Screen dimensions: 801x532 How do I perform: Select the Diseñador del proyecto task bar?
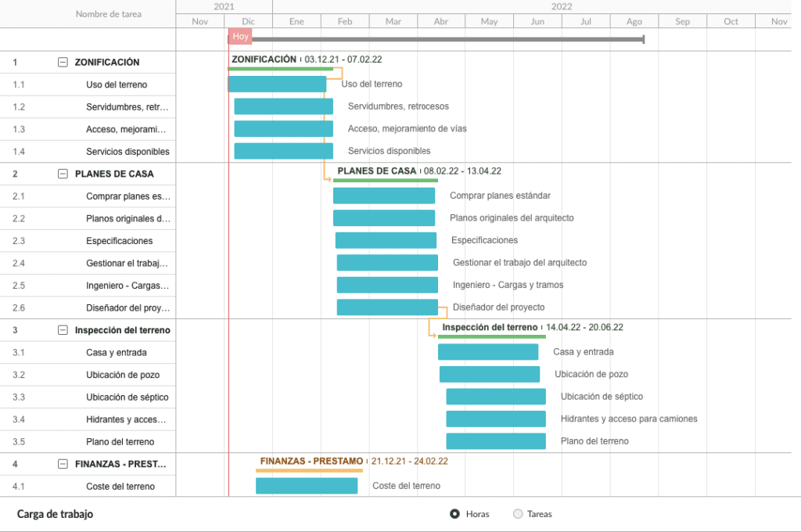387,307
